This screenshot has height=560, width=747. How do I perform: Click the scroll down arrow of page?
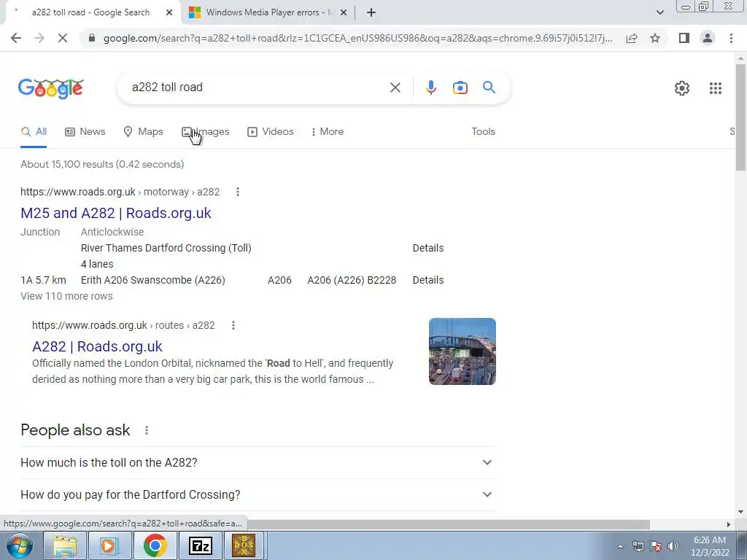[x=740, y=512]
